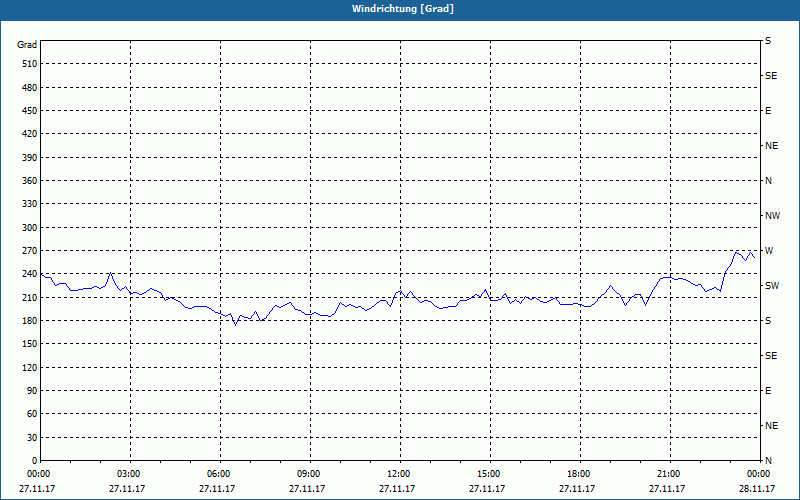Image resolution: width=800 pixels, height=500 pixels.
Task: Select the 28.11.17 date label
Action: coord(757,488)
